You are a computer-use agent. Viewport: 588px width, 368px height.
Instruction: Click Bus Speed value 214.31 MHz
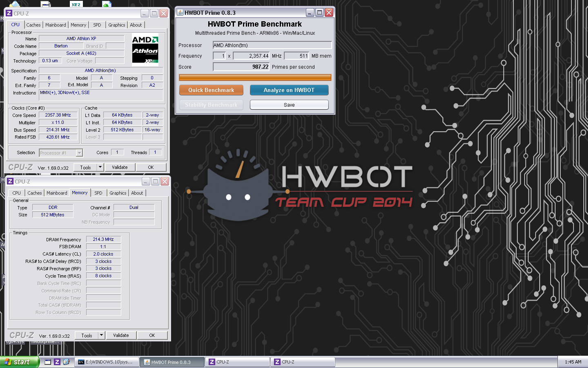pos(58,130)
